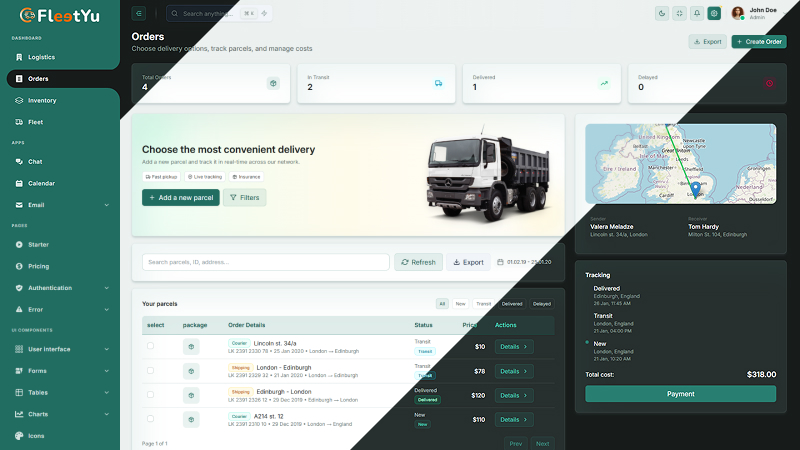Screen dimensions: 800x450
Task: Expand the User Interface components menu
Action: (106, 349)
